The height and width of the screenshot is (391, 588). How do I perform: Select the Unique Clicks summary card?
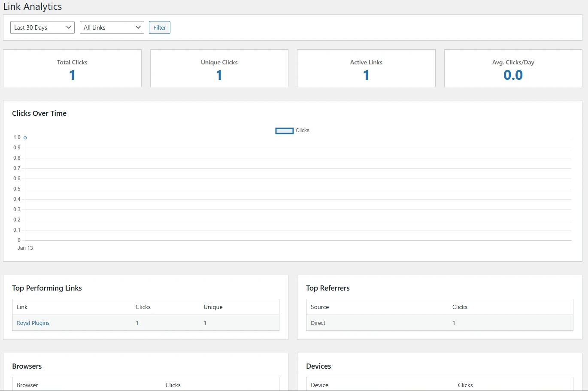pos(219,68)
